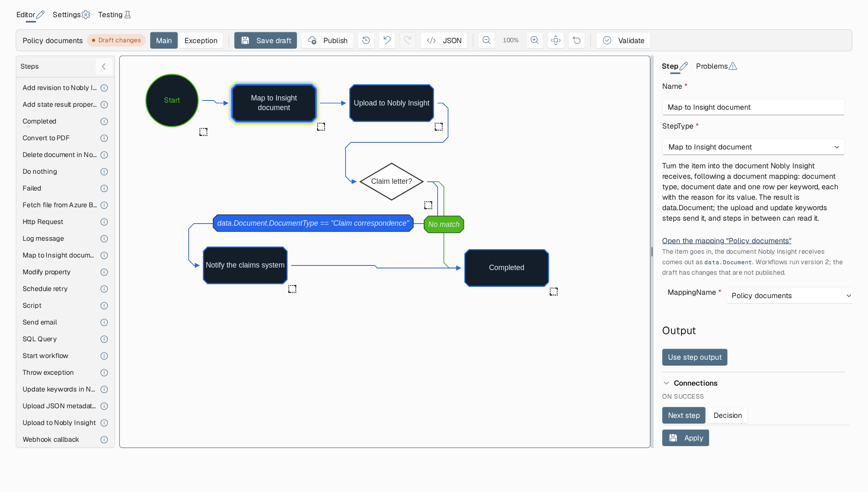Open the mapping "Policy documents" link

tap(727, 241)
